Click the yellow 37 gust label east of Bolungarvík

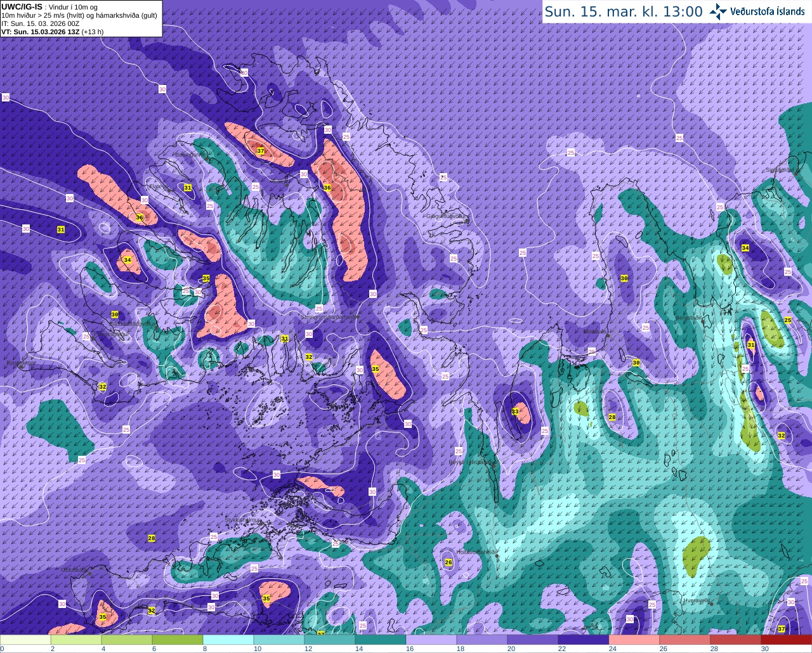pyautogui.click(x=261, y=151)
